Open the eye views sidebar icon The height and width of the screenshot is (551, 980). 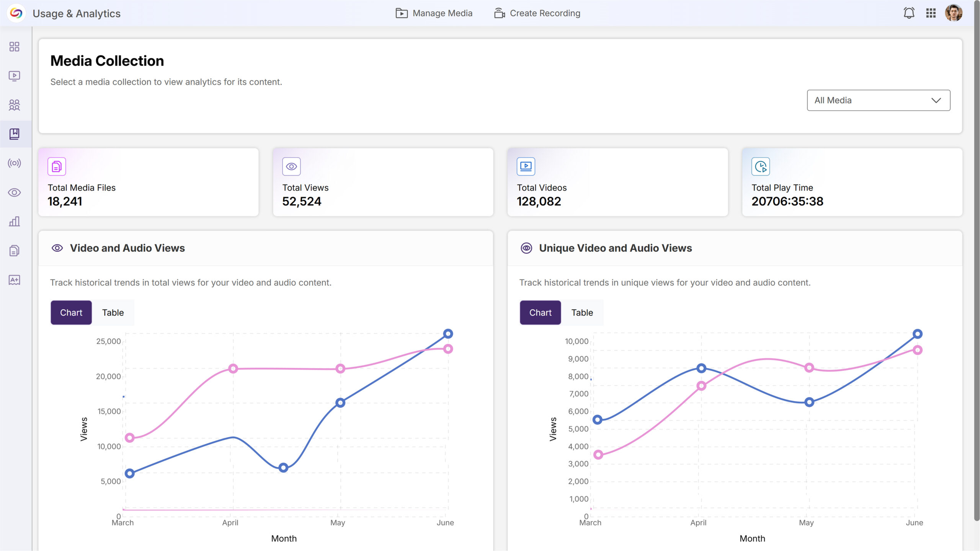tap(14, 192)
